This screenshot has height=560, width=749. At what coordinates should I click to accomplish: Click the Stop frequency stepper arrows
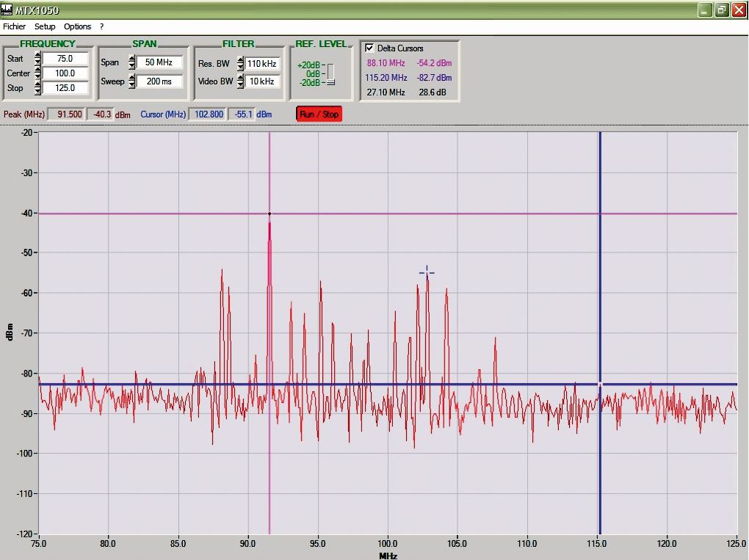point(37,88)
